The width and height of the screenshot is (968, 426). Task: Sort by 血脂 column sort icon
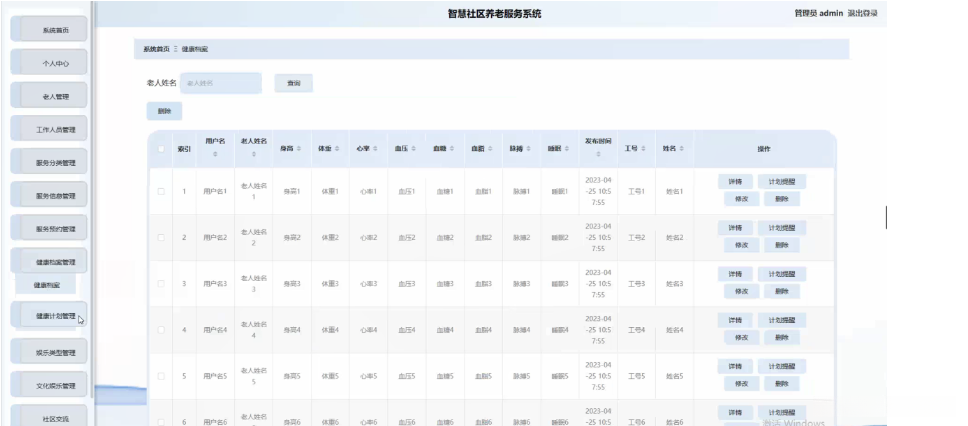point(490,149)
